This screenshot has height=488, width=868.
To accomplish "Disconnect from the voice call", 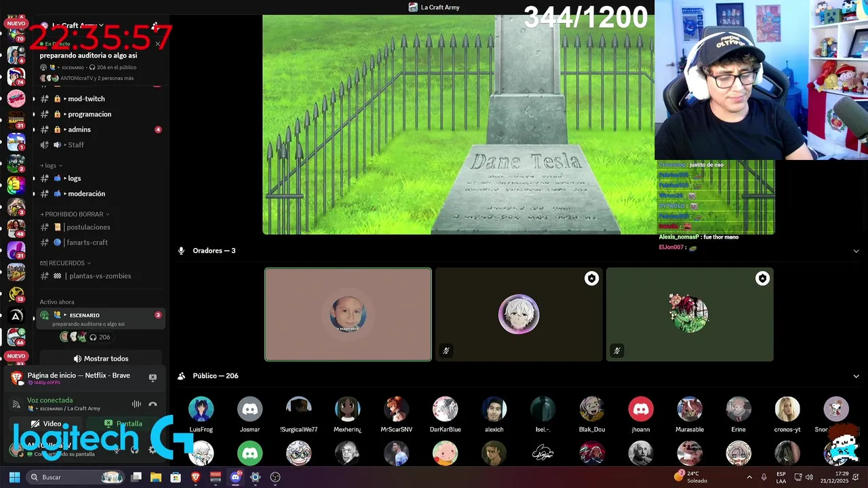I will [x=153, y=404].
